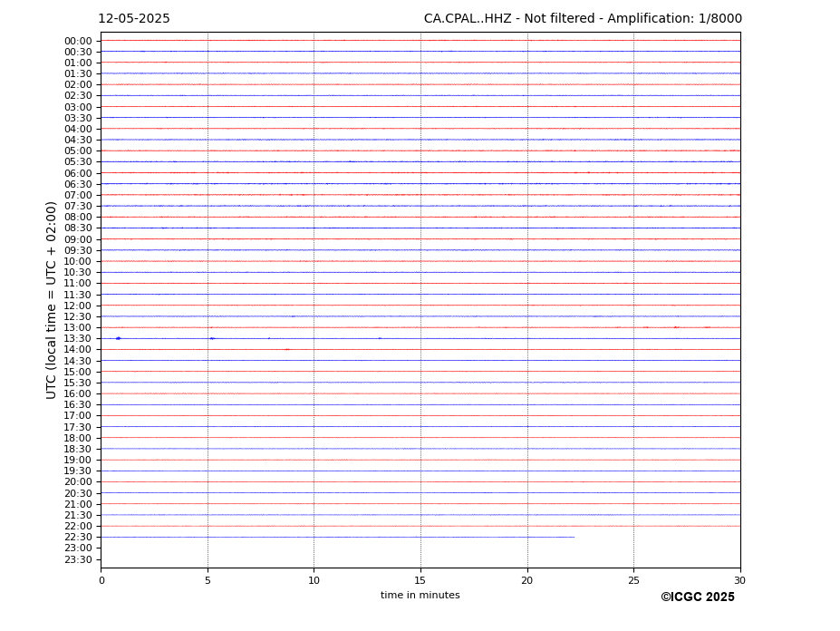Click the 05:00 time row label
Screen dimensions: 840x631
coord(78,151)
